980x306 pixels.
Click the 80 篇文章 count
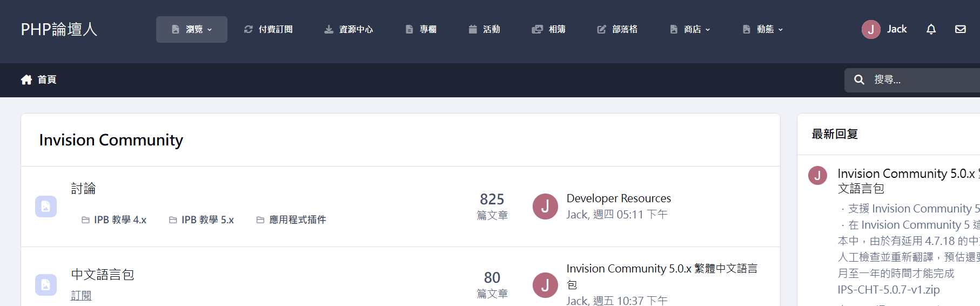(x=492, y=285)
